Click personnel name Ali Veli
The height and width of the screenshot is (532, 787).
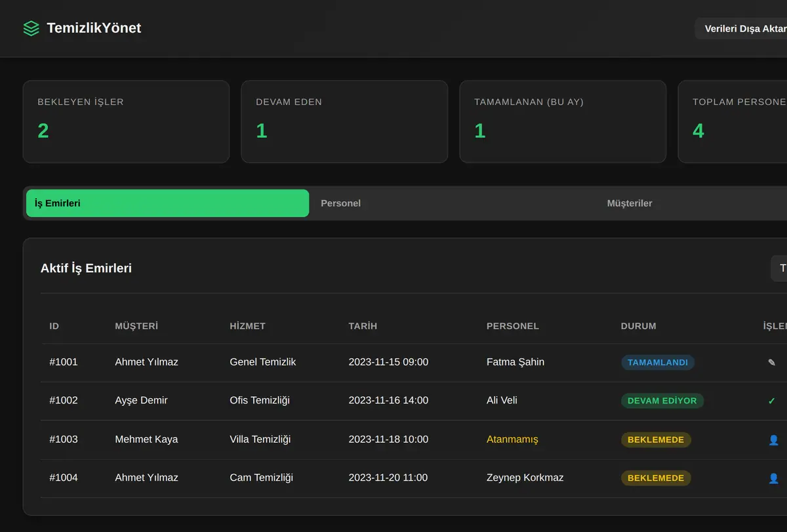coord(502,401)
